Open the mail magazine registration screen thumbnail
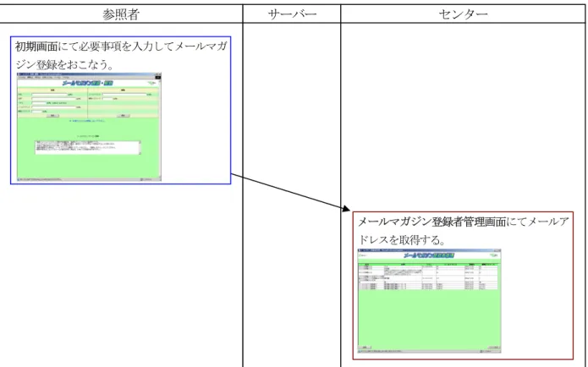The width and height of the screenshot is (588, 367). click(x=89, y=127)
